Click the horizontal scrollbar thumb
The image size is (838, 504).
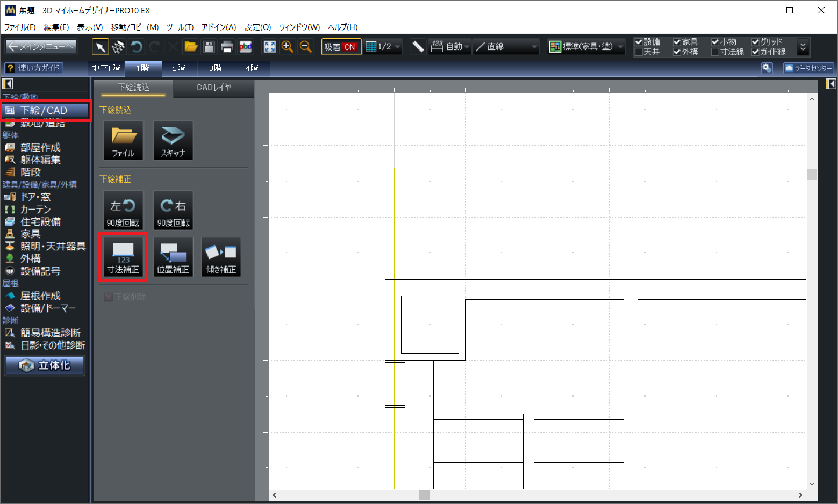[x=424, y=495]
